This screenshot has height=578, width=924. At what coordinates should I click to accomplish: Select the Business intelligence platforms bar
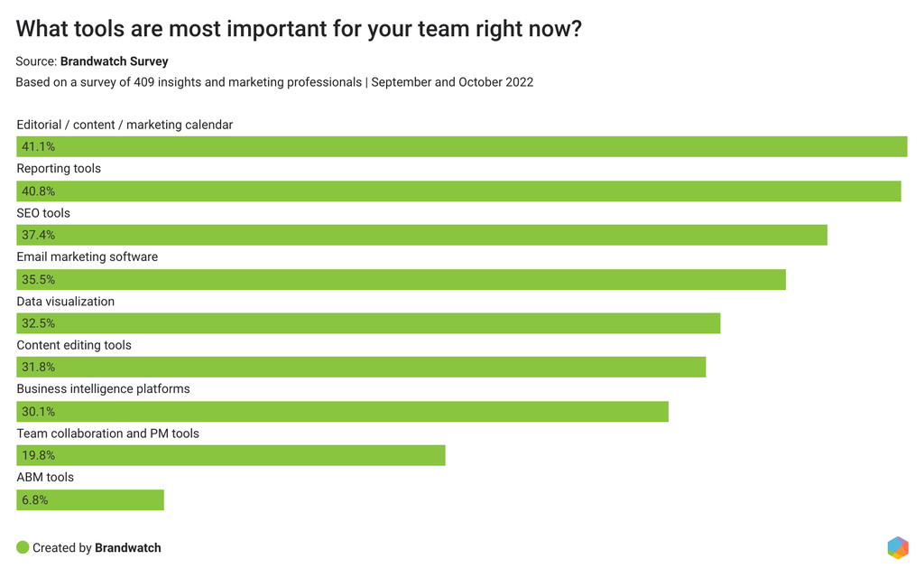point(342,411)
